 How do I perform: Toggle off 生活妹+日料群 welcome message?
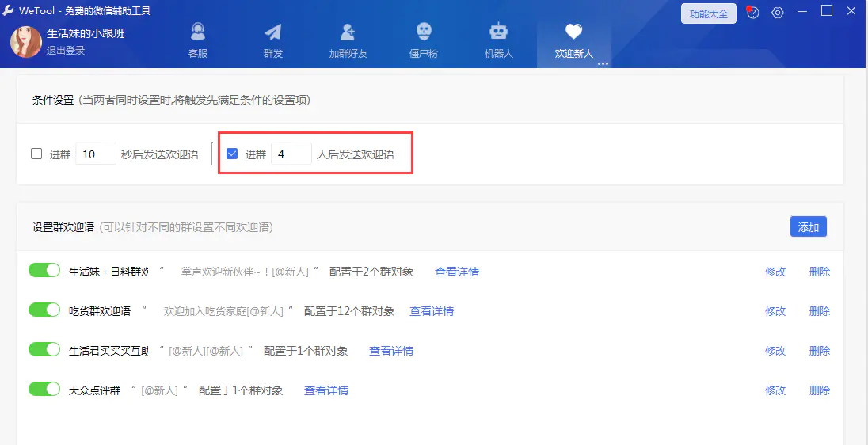pos(44,271)
